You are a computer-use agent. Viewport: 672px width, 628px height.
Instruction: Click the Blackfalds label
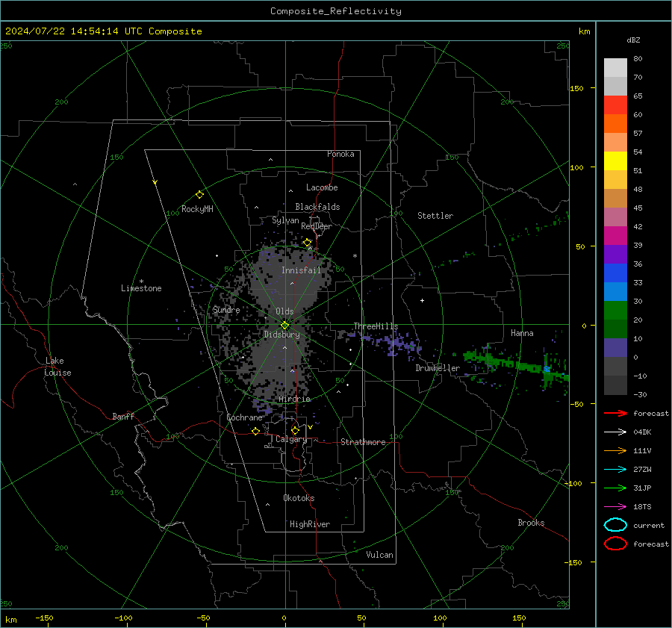(x=317, y=207)
